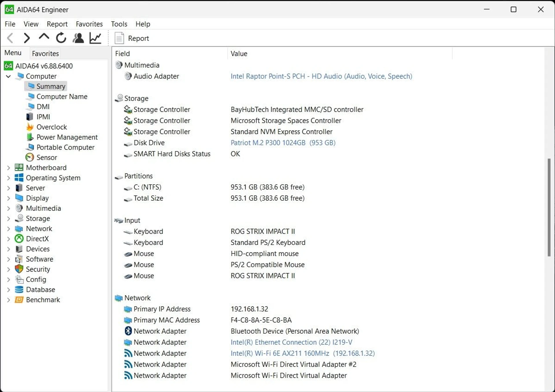Click the Refresh toolbar icon

[61, 38]
